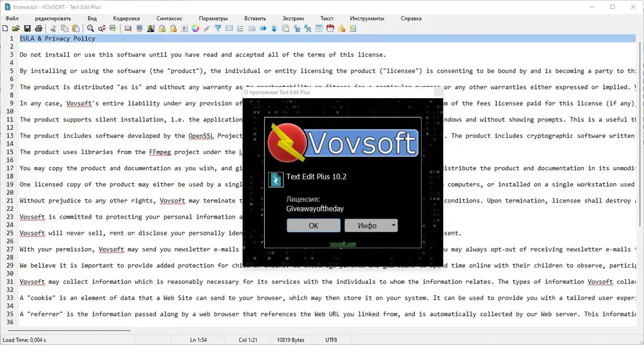Click the Text Edit Plus app icon in dialog
644x345 pixels.
point(276,180)
